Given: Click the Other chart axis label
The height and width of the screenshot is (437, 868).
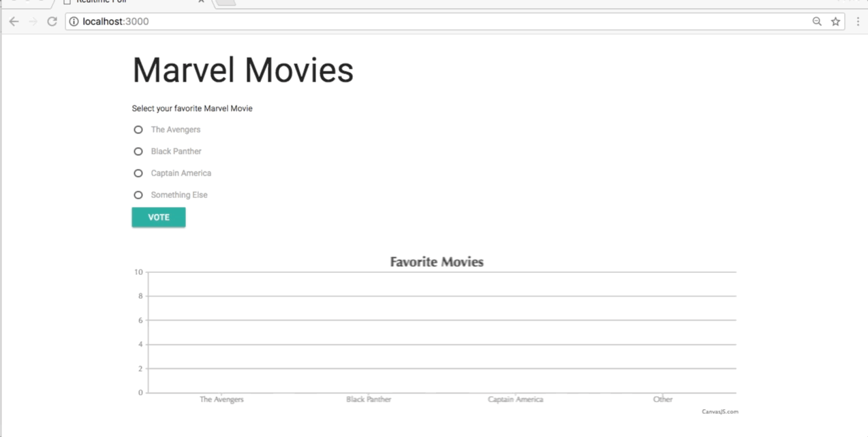Looking at the screenshot, I should tap(663, 400).
